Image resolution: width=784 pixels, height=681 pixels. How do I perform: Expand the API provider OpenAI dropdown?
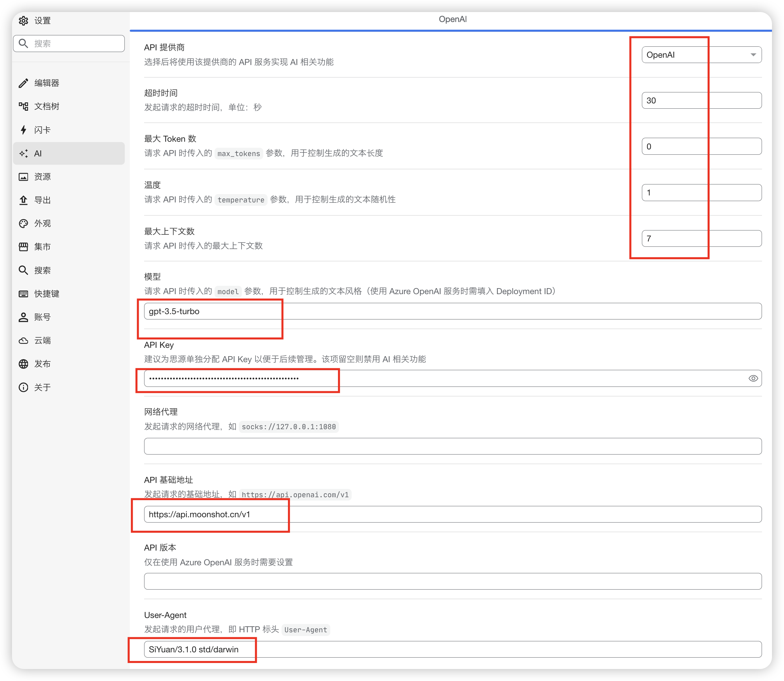(x=701, y=55)
